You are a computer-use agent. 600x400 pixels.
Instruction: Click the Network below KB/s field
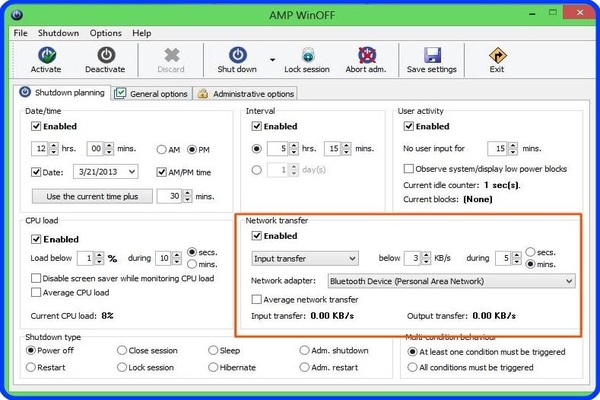coord(413,258)
